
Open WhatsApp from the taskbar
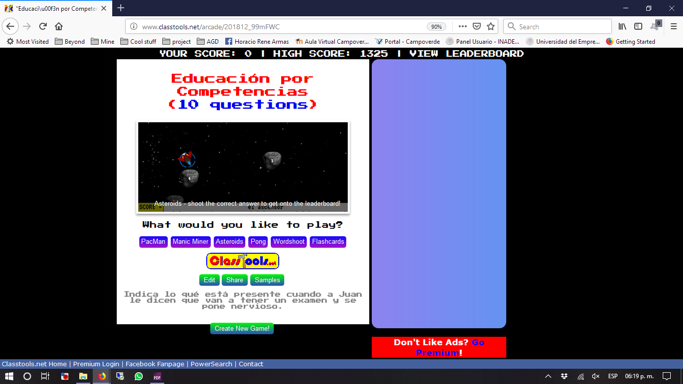click(x=139, y=376)
